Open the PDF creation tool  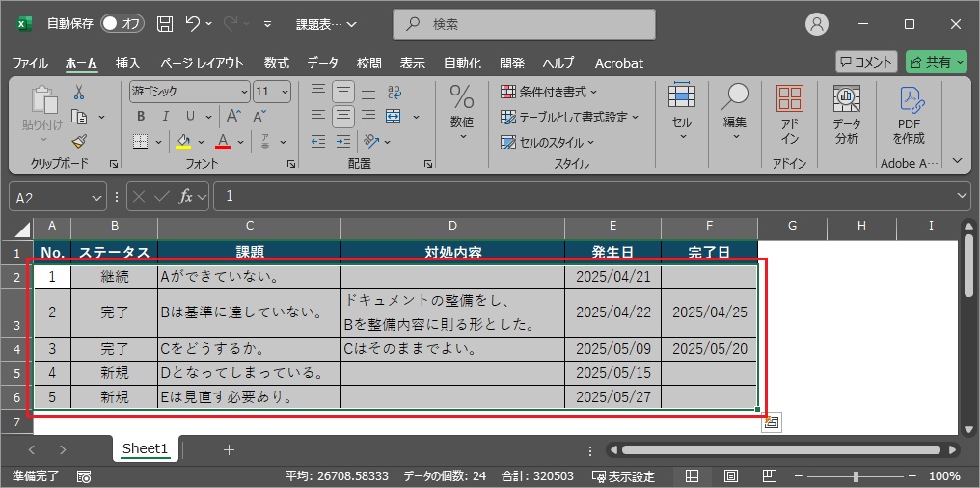[909, 114]
